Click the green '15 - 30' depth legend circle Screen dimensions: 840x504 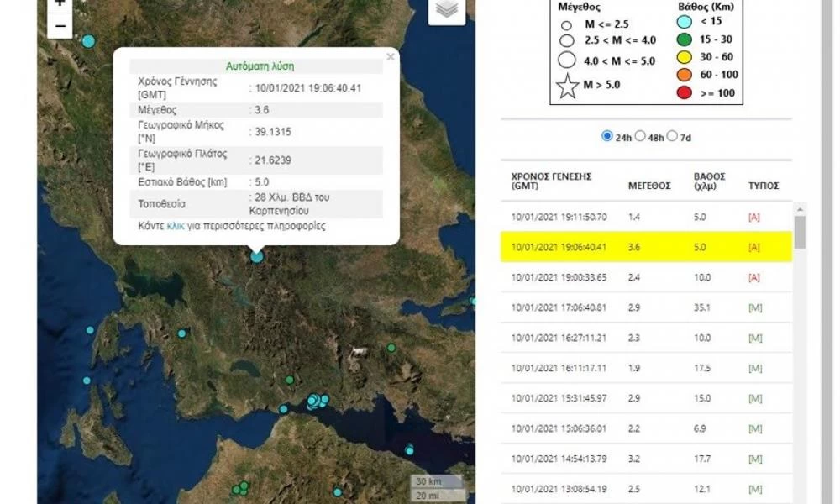click(684, 40)
